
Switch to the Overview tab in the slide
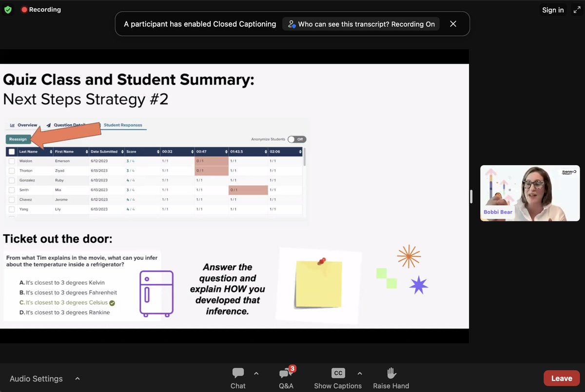pyautogui.click(x=24, y=125)
